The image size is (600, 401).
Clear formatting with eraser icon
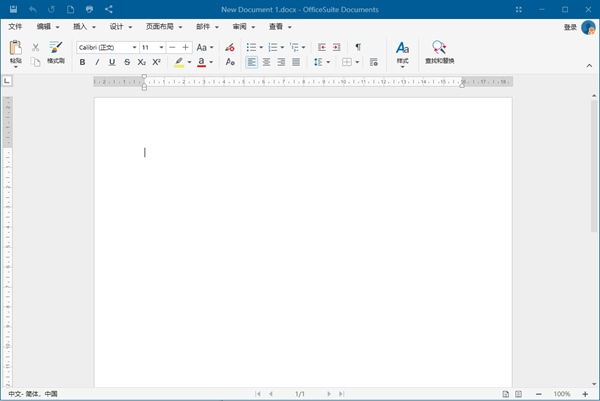pos(230,47)
